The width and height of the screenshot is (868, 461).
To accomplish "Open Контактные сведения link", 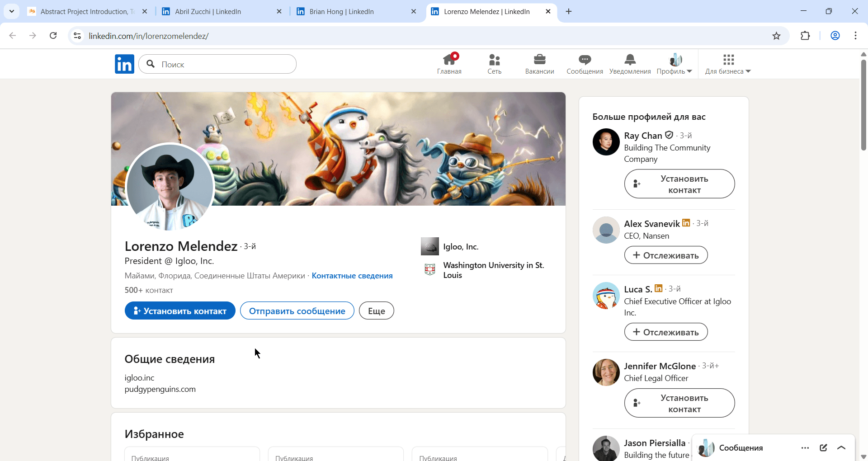I will [x=352, y=276].
